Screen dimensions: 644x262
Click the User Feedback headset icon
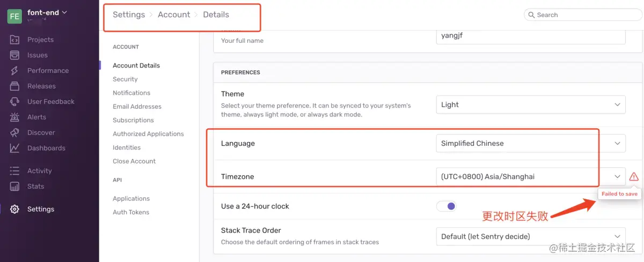pos(15,102)
